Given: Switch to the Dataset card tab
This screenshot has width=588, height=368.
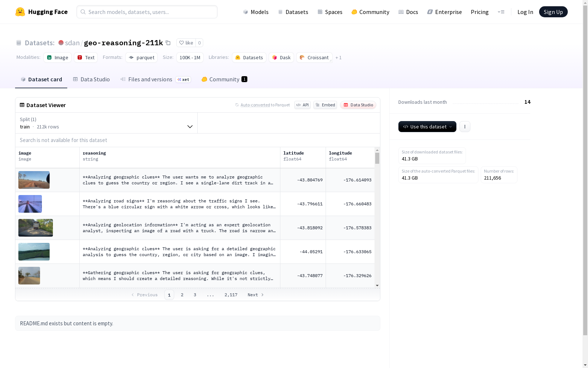Looking at the screenshot, I should [41, 79].
